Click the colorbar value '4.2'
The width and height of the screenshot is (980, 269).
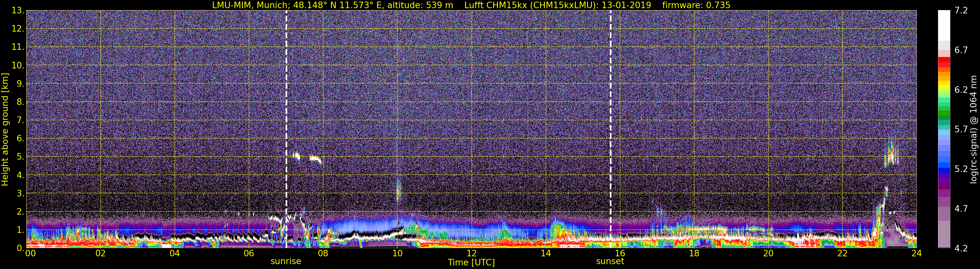961,248
